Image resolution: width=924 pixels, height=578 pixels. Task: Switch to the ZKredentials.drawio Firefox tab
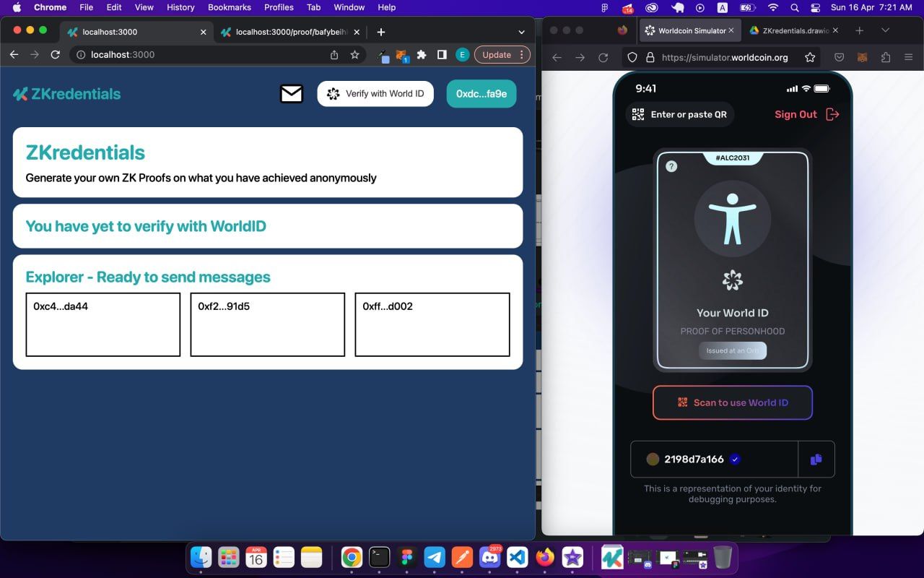pyautogui.click(x=793, y=30)
